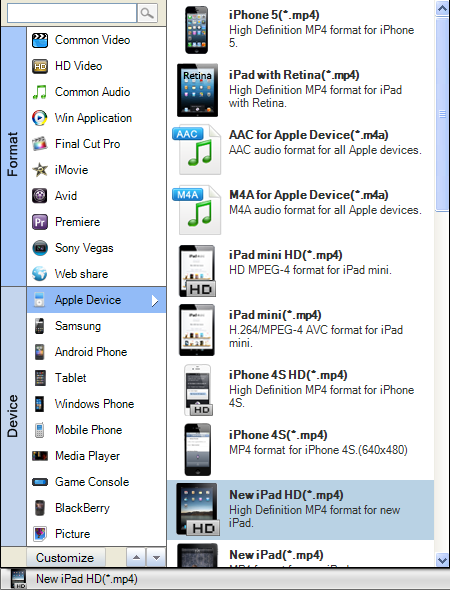Open the Windows Phone category label
Screen dimensions: 450x590
point(94,404)
